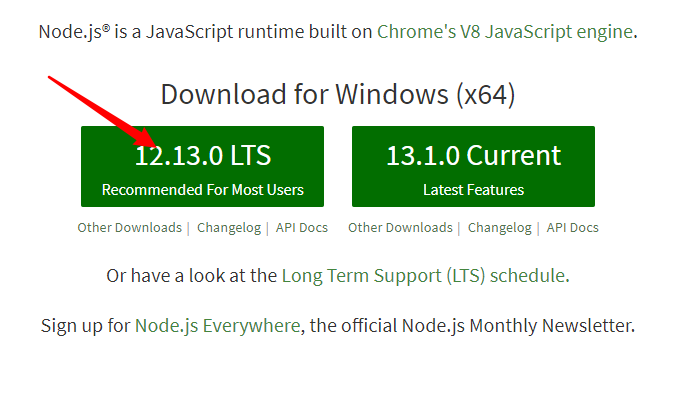Download the 12.13.0 LTS version
Image resolution: width=678 pixels, height=395 pixels.
[202, 166]
